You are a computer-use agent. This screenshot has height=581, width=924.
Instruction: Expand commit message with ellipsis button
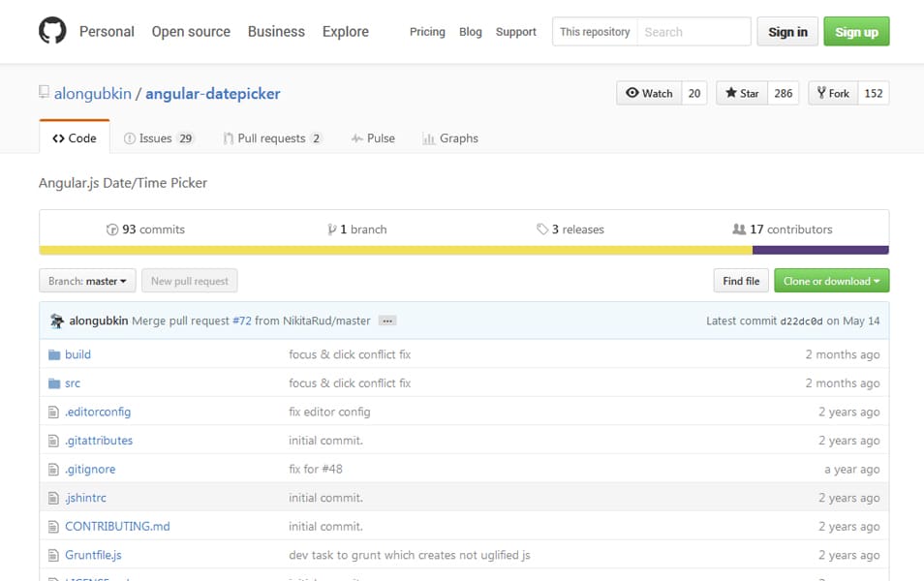tap(387, 321)
